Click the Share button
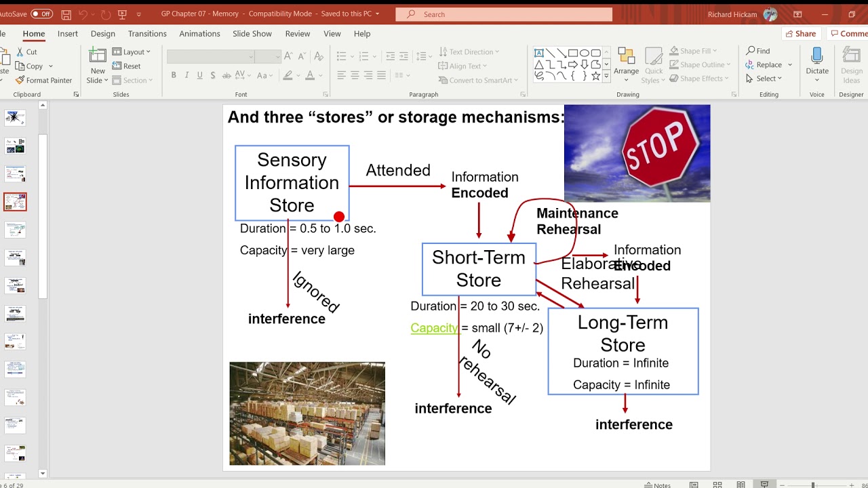 pyautogui.click(x=800, y=34)
